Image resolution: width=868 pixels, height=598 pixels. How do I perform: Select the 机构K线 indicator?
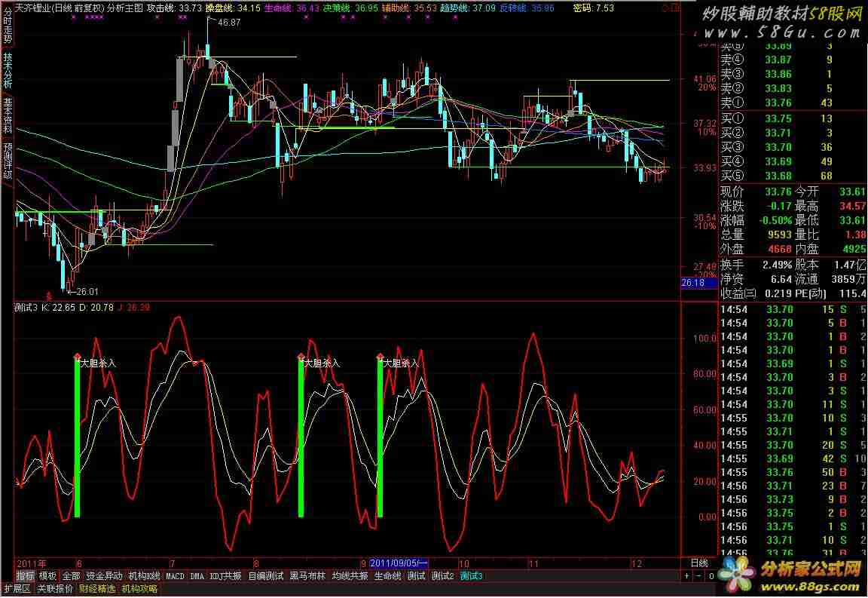[144, 576]
